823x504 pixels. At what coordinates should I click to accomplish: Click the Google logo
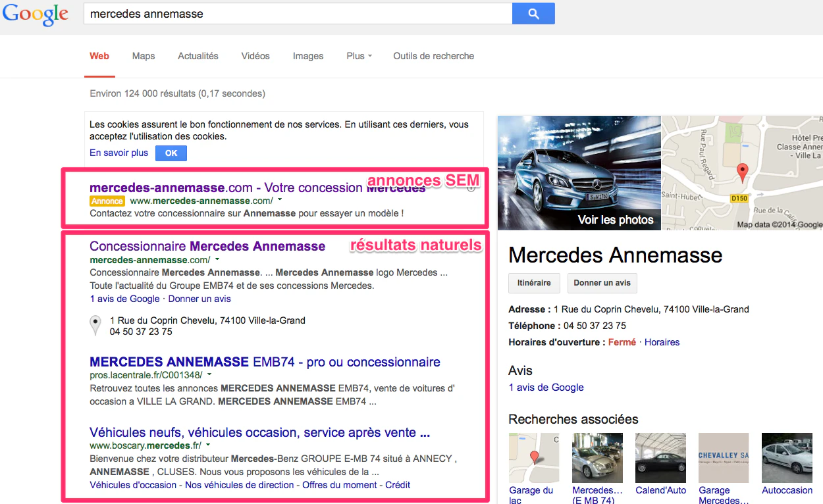(x=36, y=14)
